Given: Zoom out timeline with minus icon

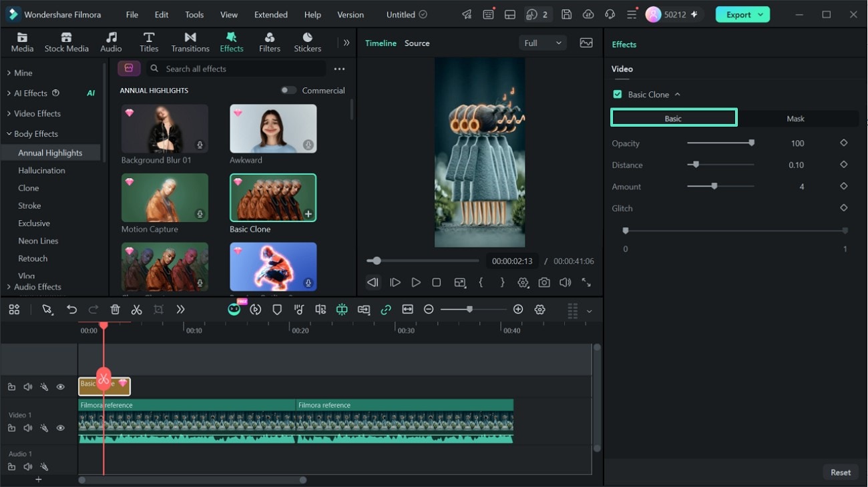Looking at the screenshot, I should pos(429,310).
